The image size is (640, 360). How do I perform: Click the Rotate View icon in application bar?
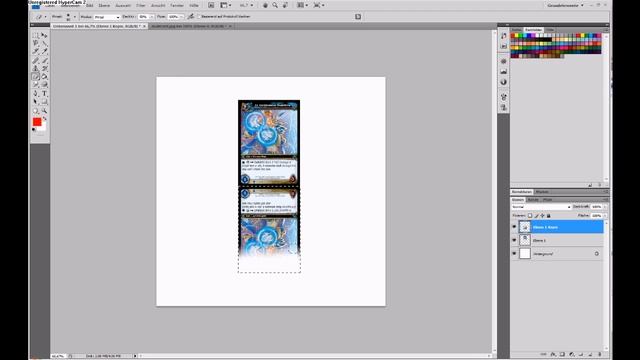(x=285, y=5)
